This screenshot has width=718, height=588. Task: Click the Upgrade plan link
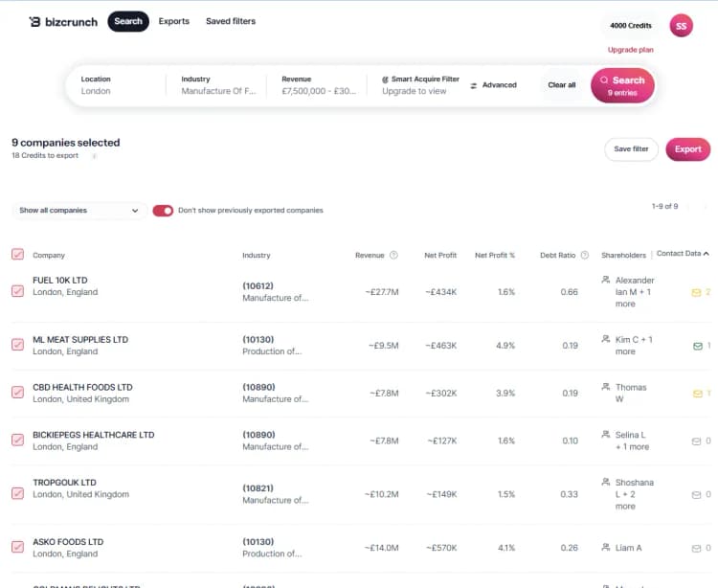pos(631,50)
